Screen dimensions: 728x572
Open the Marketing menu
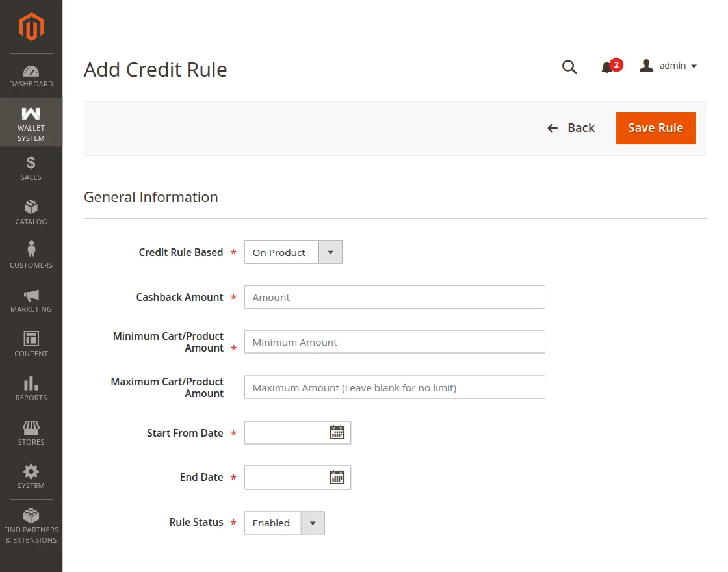pyautogui.click(x=31, y=301)
